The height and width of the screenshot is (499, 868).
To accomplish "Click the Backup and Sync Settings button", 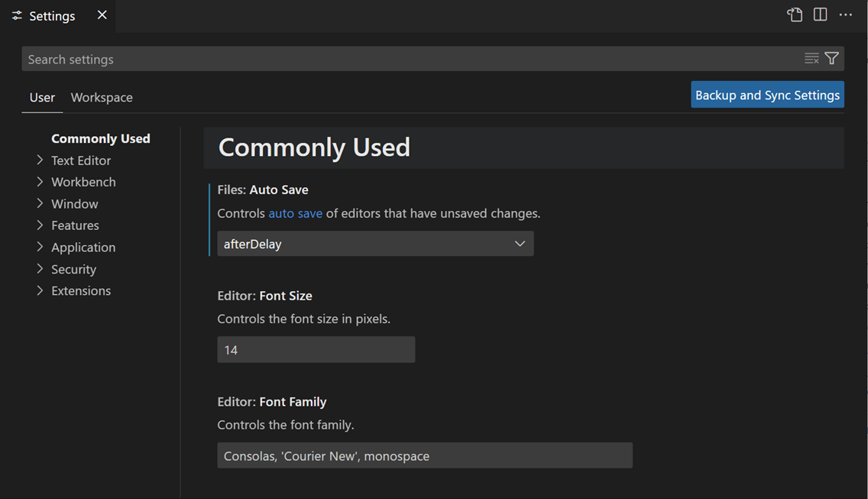I will [767, 94].
